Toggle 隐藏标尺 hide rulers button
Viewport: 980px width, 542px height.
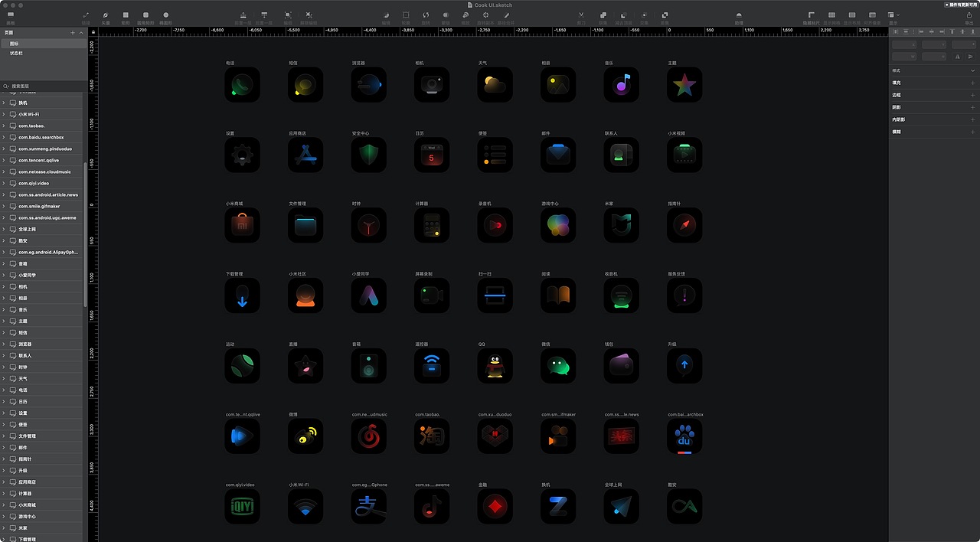pyautogui.click(x=812, y=15)
